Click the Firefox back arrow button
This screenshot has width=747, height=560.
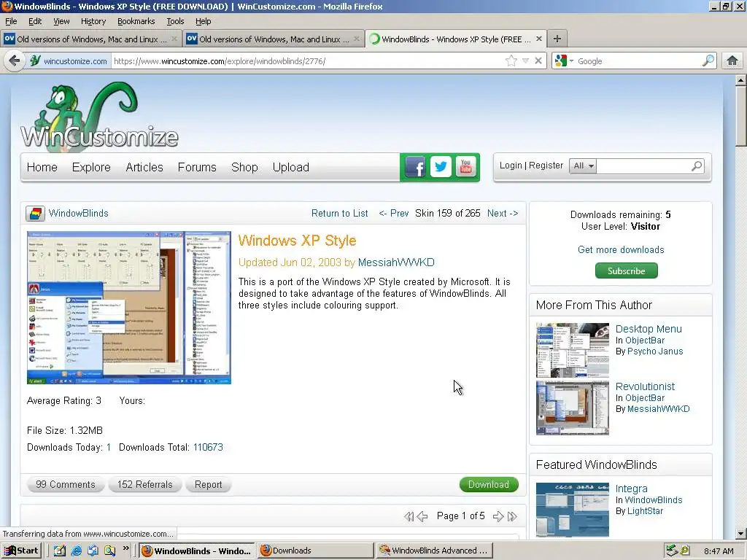pos(15,61)
